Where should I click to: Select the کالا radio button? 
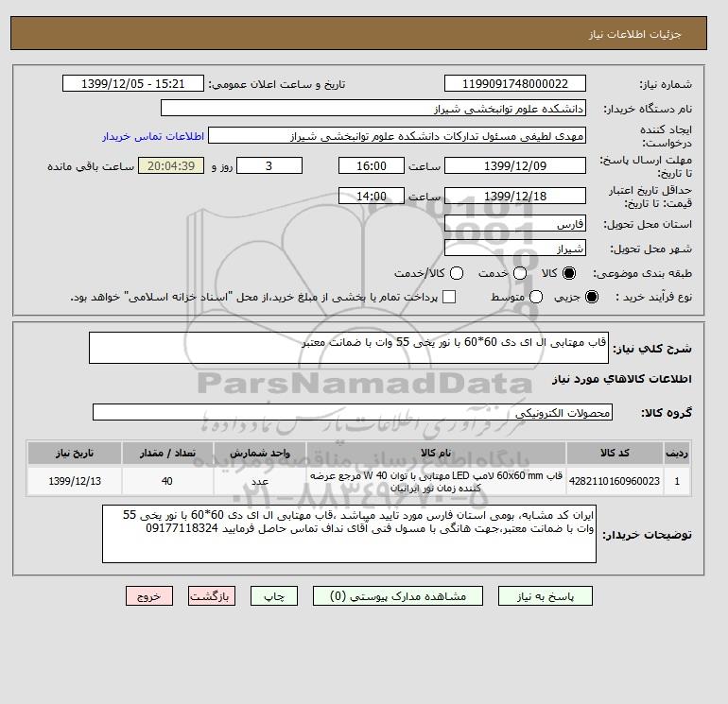coord(569,273)
